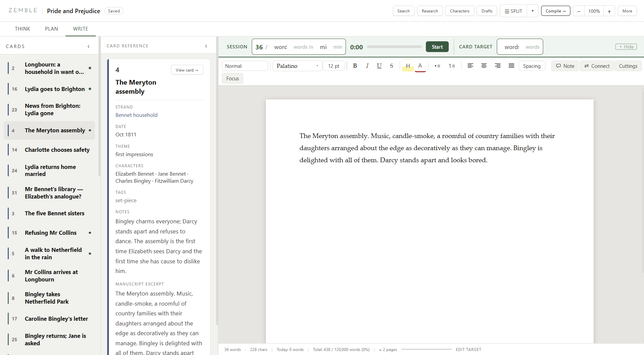Click the session progress bar
Viewport: 644px width, 355px height.
pos(394,47)
